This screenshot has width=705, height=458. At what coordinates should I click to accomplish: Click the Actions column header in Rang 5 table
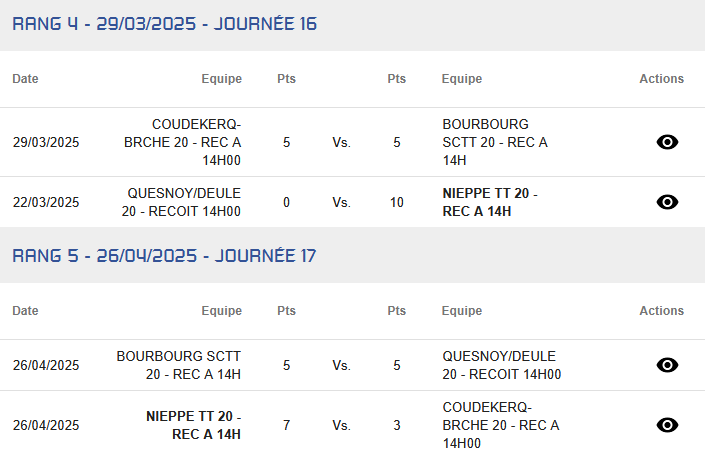(662, 311)
